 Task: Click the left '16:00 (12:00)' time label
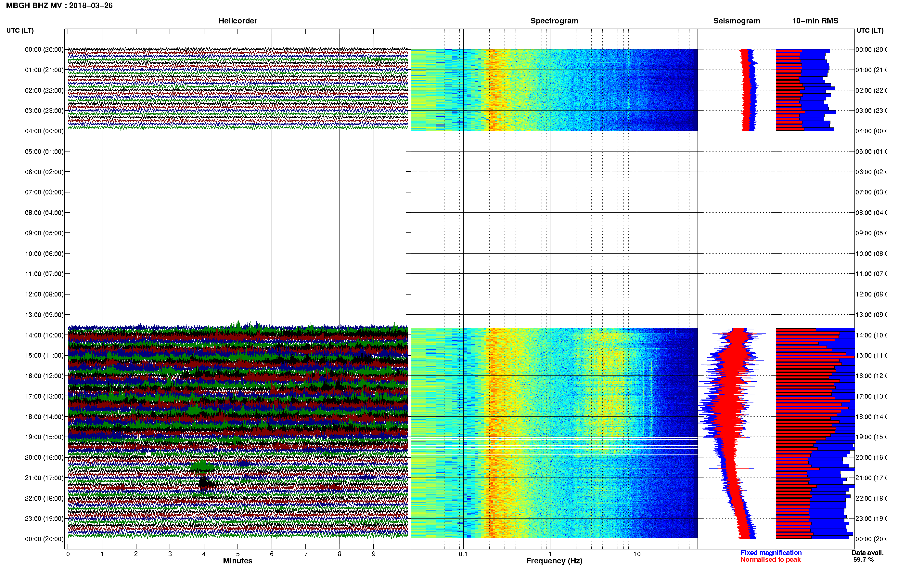point(44,376)
